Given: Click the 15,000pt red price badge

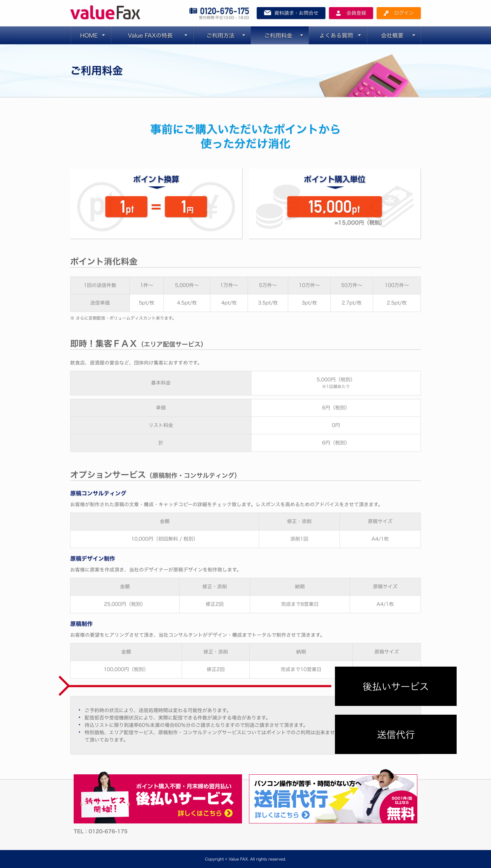Looking at the screenshot, I should pyautogui.click(x=334, y=207).
